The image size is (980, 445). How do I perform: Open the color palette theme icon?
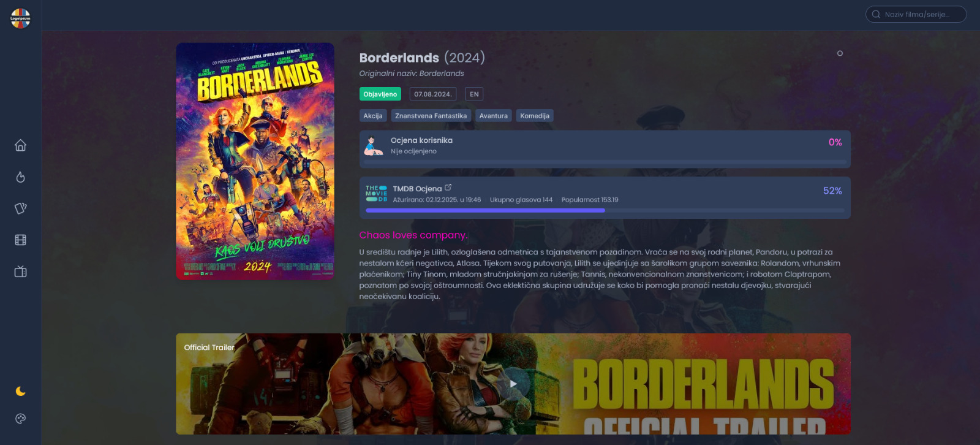[x=20, y=419]
